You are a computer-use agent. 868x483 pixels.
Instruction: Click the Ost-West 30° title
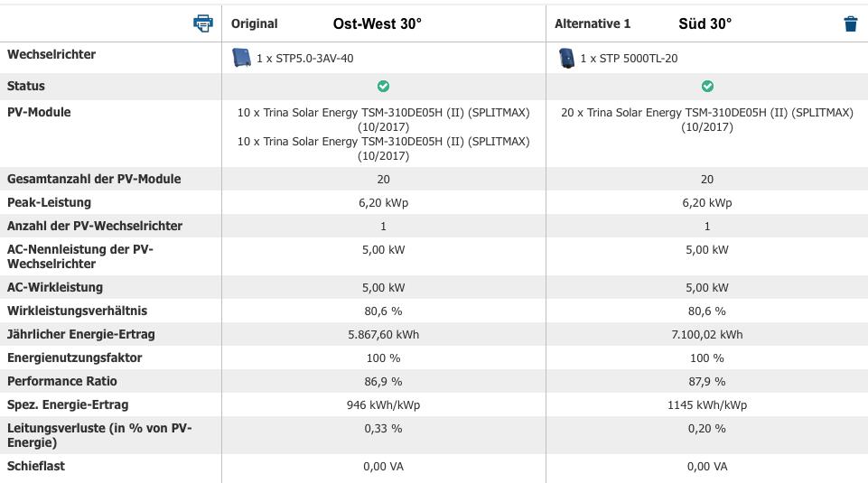click(x=377, y=23)
